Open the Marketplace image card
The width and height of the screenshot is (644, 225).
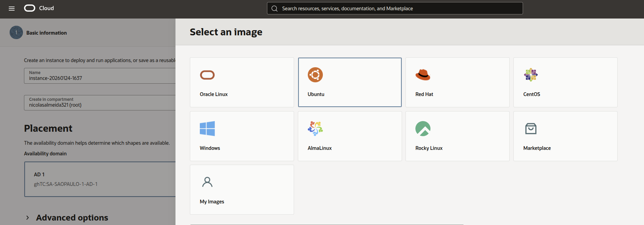click(x=566, y=136)
